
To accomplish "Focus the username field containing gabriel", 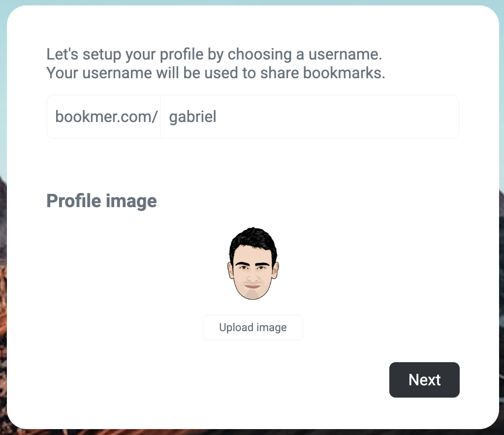I will (x=309, y=117).
